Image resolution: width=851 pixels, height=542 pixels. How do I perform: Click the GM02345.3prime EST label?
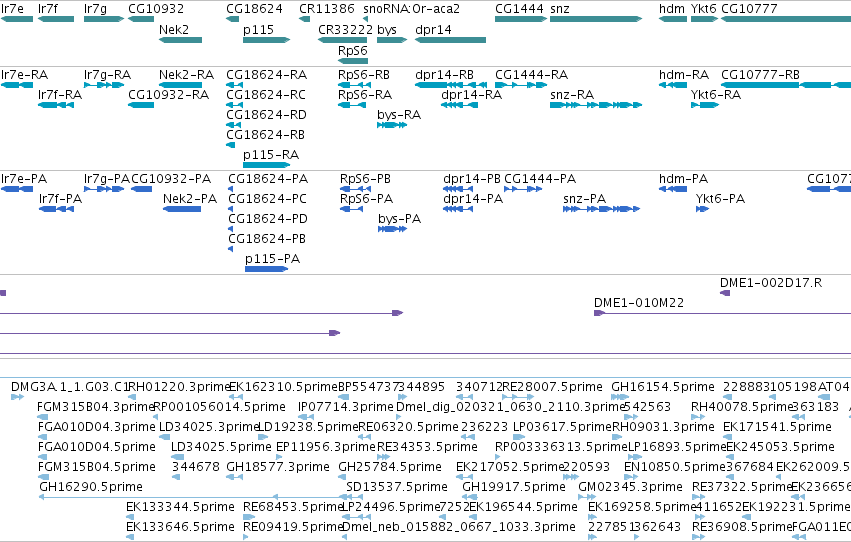[x=630, y=487]
